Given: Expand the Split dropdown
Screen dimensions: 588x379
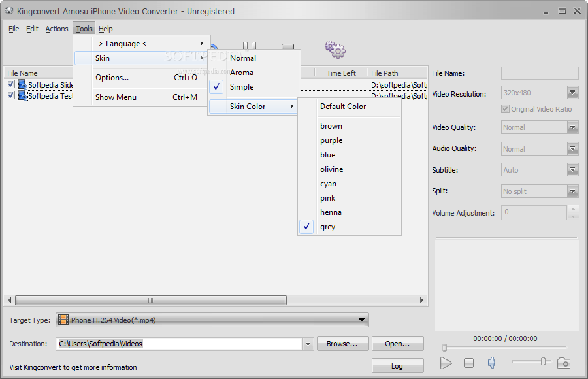Looking at the screenshot, I should pyautogui.click(x=572, y=191).
